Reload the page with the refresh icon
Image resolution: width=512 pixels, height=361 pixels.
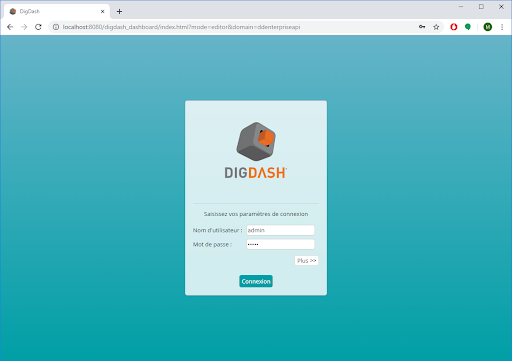(x=38, y=27)
